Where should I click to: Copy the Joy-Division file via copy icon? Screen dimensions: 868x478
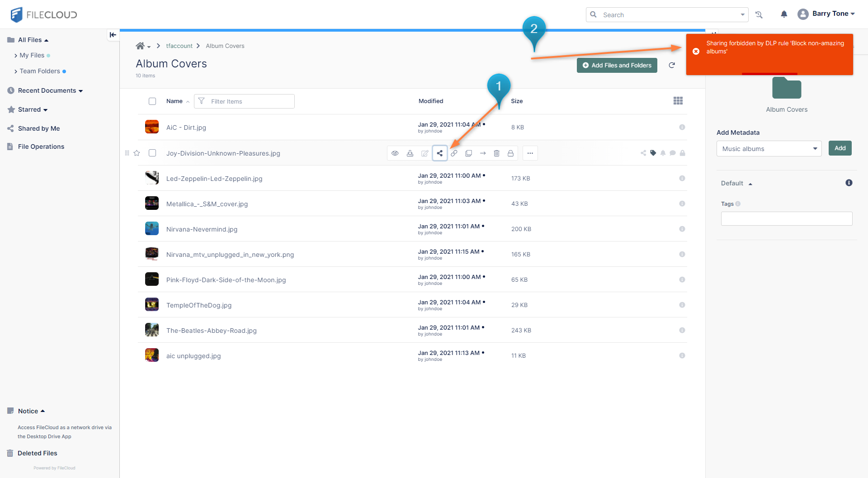click(x=469, y=153)
